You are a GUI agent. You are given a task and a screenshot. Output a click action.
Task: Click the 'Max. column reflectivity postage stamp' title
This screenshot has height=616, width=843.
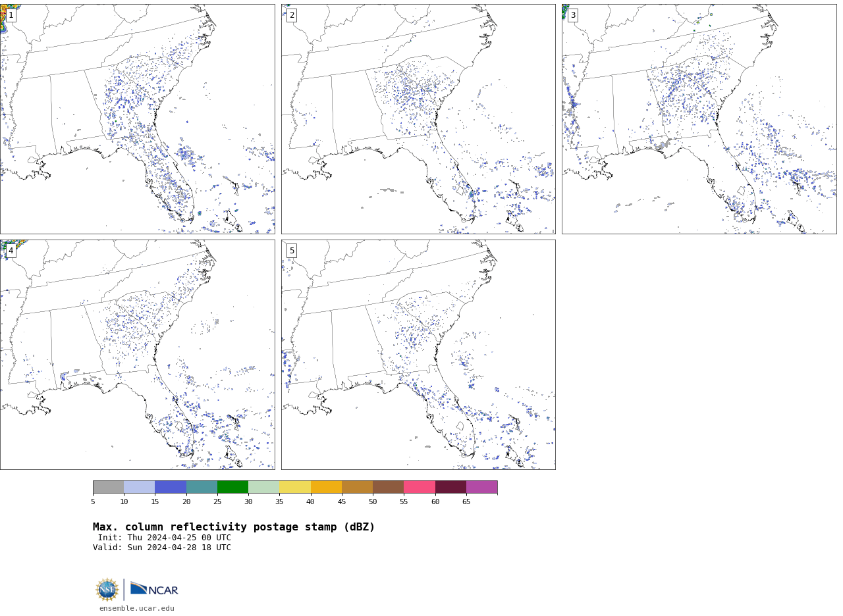coord(234,527)
